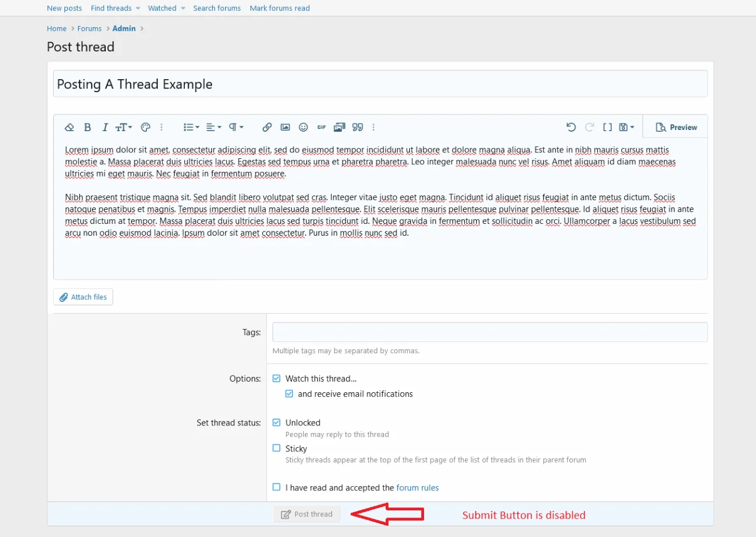Go to New posts in navigation
756x537 pixels.
point(64,8)
